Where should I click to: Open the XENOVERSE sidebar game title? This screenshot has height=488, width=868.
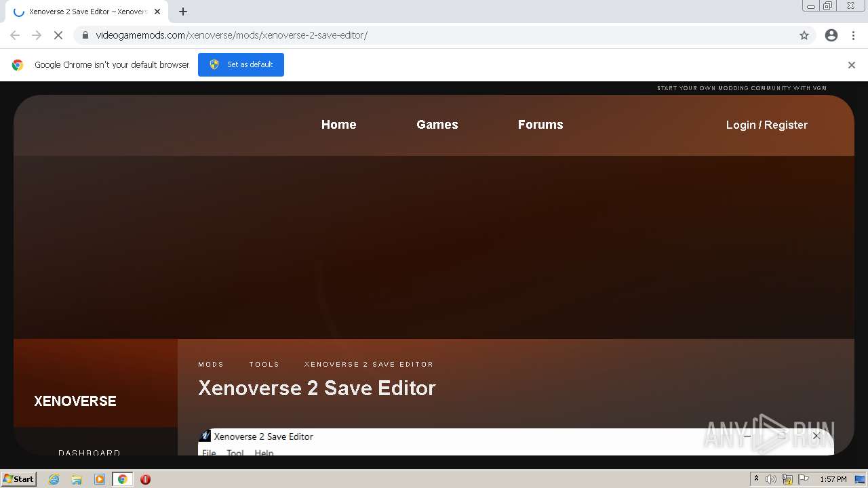pyautogui.click(x=75, y=401)
